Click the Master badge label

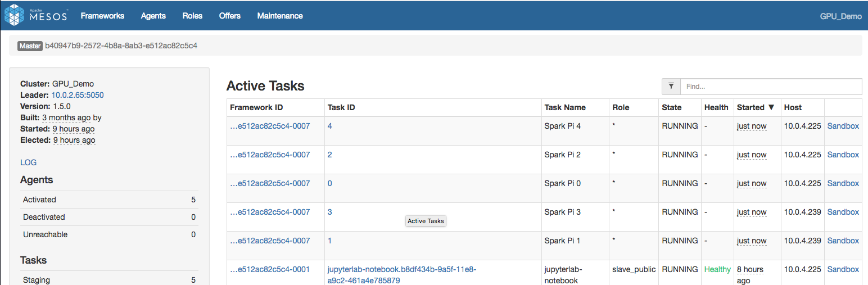(30, 46)
